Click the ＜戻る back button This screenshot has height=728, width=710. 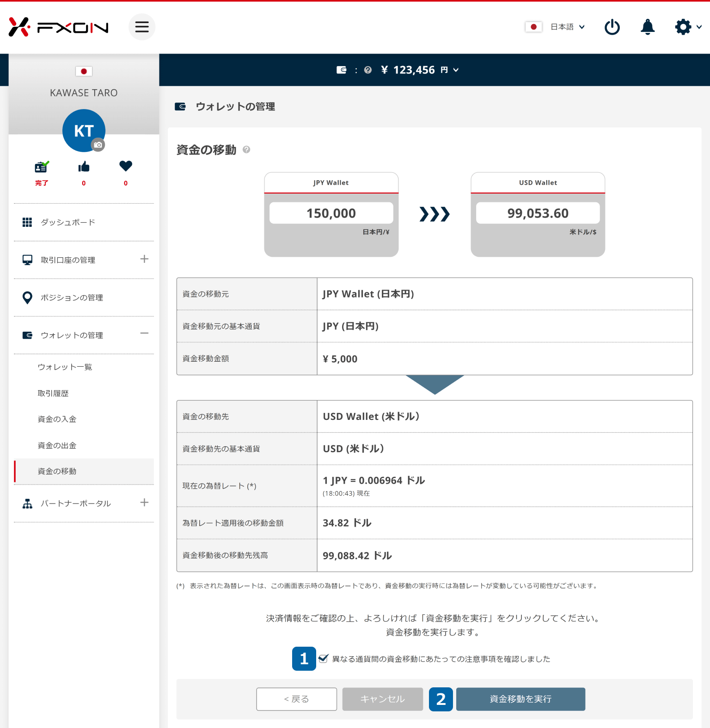[297, 699]
